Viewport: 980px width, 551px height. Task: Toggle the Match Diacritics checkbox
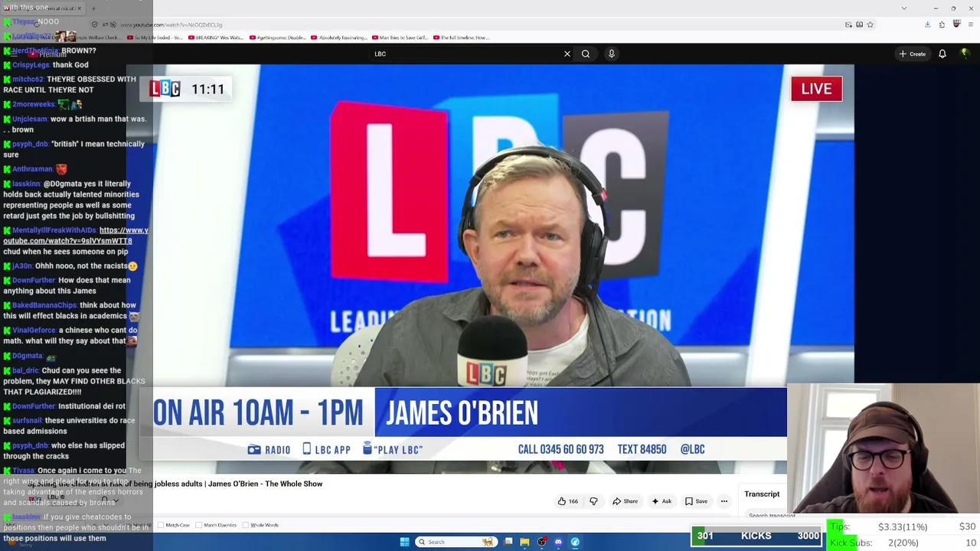pos(199,525)
